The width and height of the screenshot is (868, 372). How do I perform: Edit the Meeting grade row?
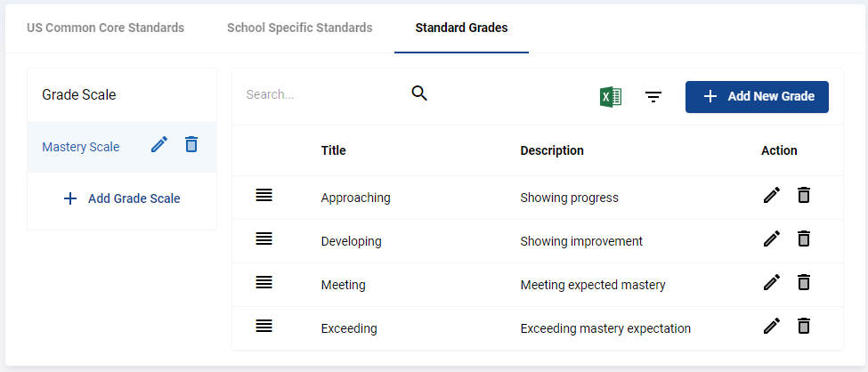[x=772, y=282]
